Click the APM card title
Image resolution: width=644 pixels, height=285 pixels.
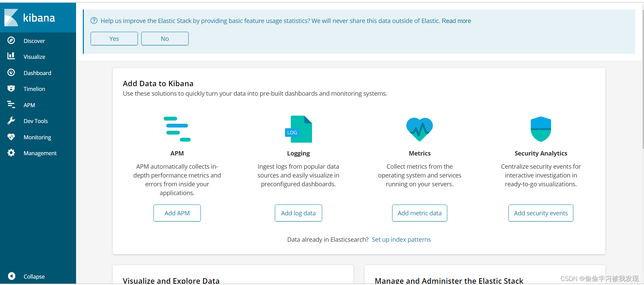pos(177,153)
